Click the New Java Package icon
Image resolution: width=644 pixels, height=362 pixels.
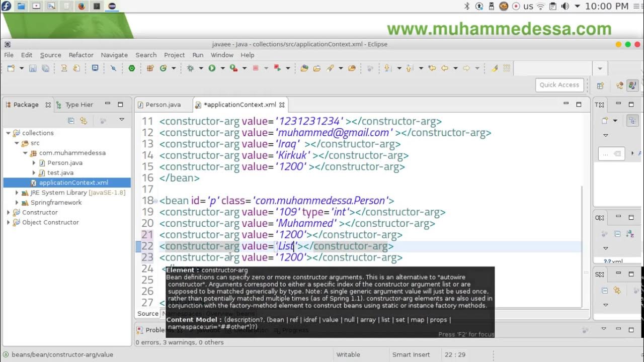point(150,68)
